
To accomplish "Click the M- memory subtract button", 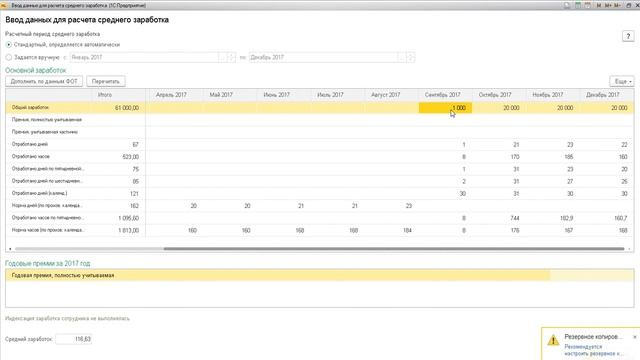I will pos(618,5).
